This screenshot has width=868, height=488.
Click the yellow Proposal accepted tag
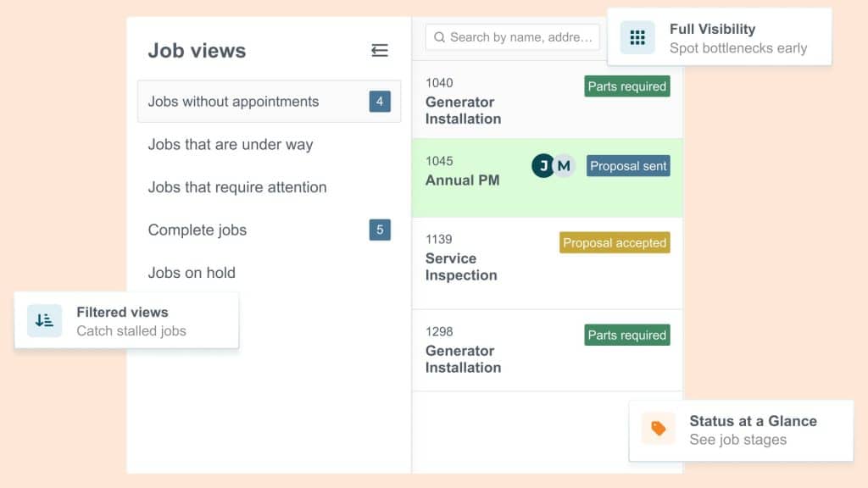[x=615, y=242]
